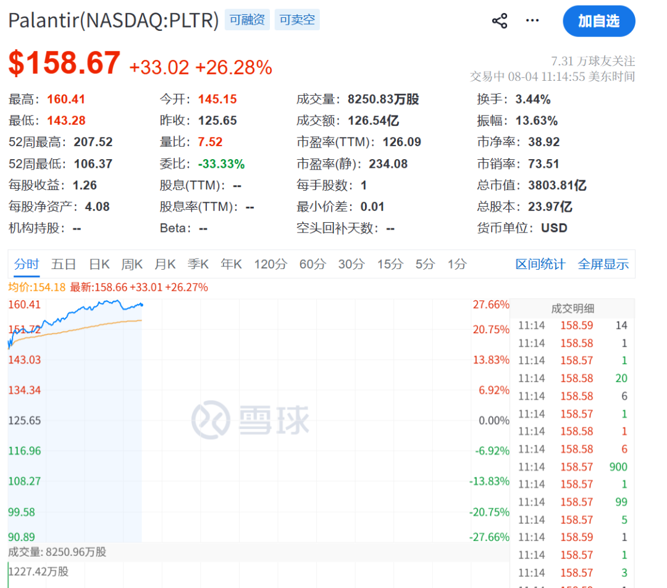Switch to the 日K chart tab

99,264
